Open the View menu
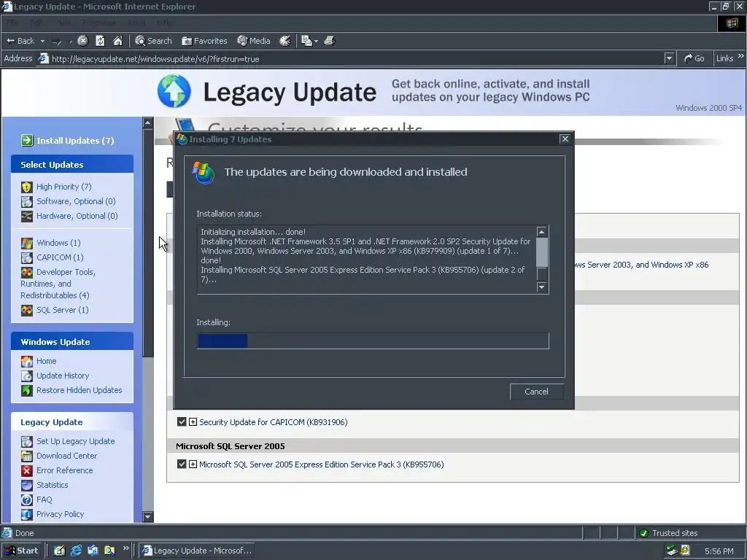Image resolution: width=747 pixels, height=560 pixels. [x=64, y=23]
